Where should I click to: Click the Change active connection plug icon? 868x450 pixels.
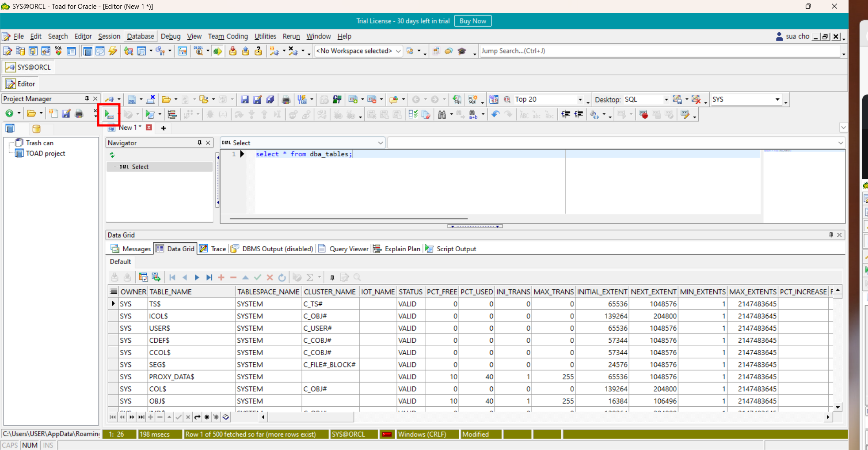click(110, 99)
